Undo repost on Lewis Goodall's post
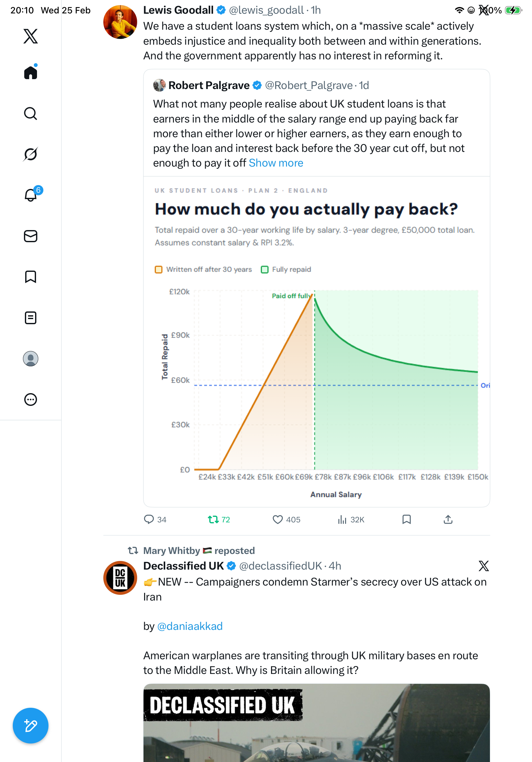Screen dimensions: 532x762 [x=213, y=519]
